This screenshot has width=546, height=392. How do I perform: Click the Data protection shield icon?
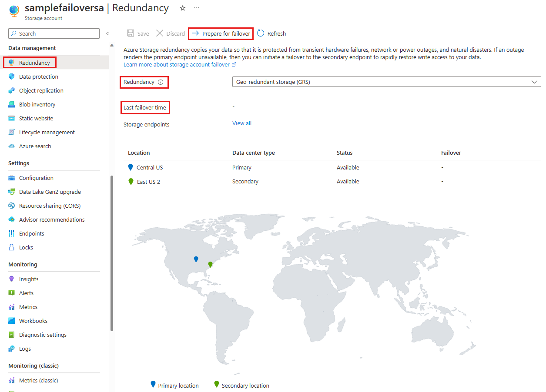coord(12,76)
